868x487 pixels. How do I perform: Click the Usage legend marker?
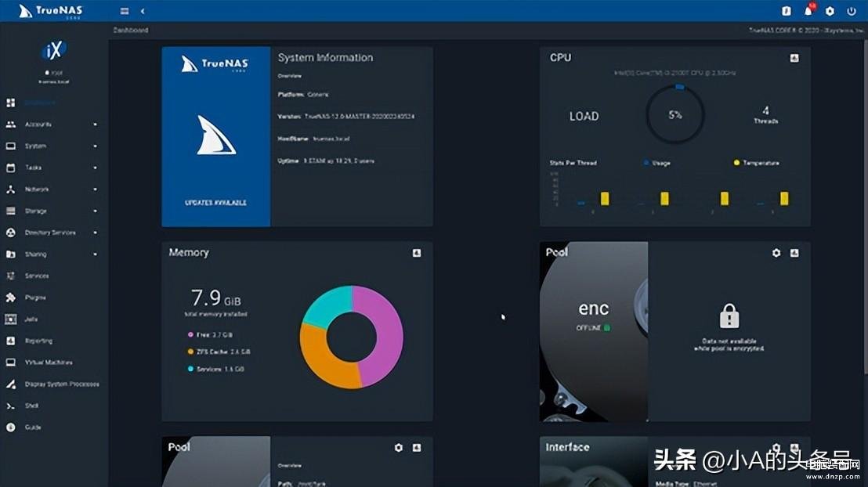pos(646,163)
